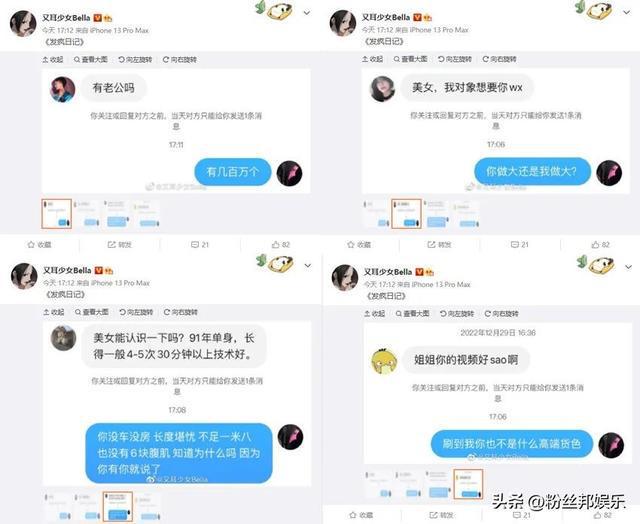Toggle like (82) under '美女，我对象想要你wx' post
This screenshot has height=524, width=640.
click(x=600, y=244)
